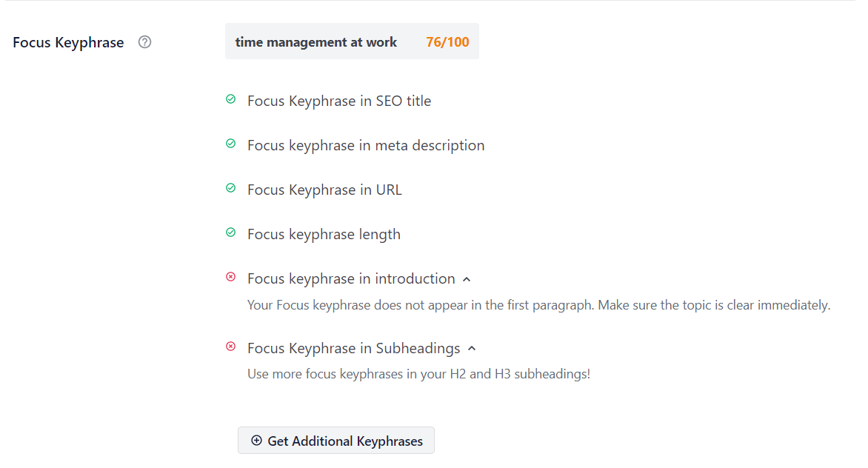Expand the Focus Keyphrase in SEO title check
The image size is (868, 468).
[x=339, y=101]
